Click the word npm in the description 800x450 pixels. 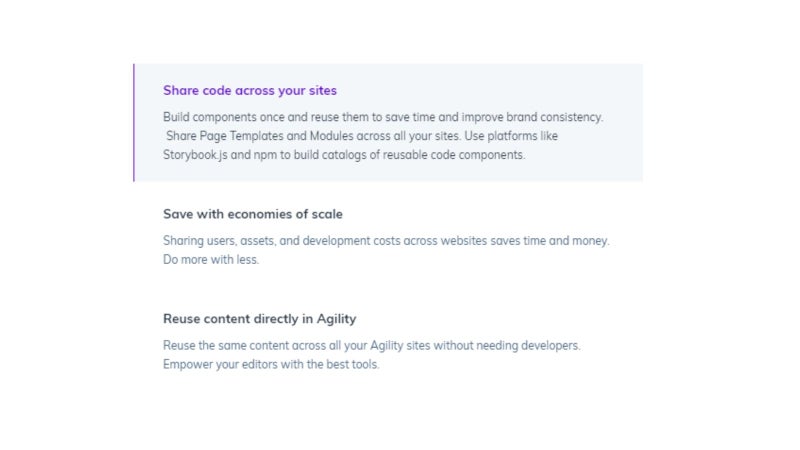[265, 155]
